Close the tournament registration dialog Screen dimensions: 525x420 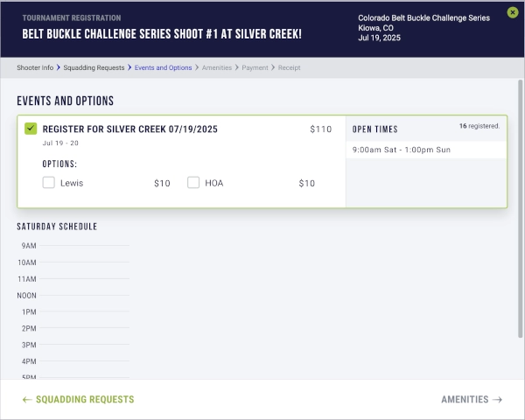pos(513,12)
